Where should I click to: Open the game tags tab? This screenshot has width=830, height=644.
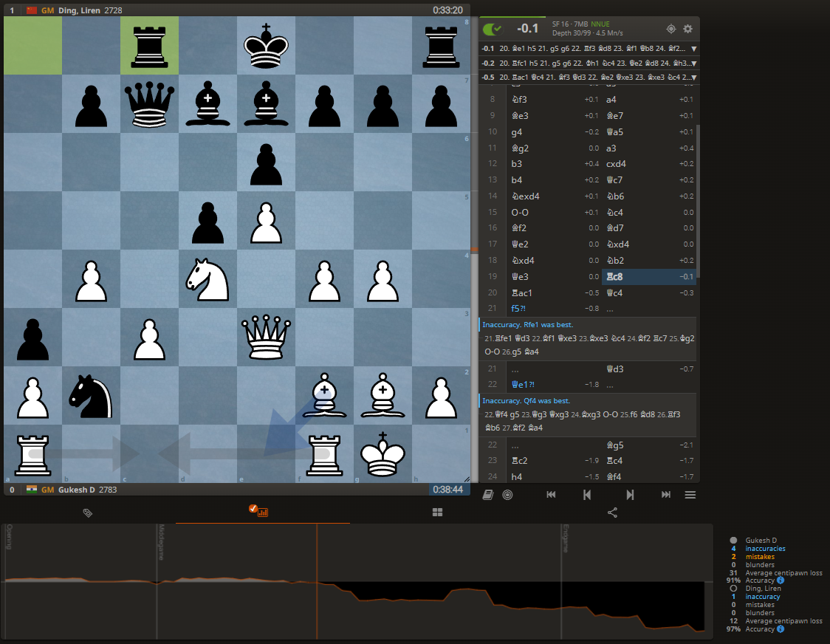[87, 512]
